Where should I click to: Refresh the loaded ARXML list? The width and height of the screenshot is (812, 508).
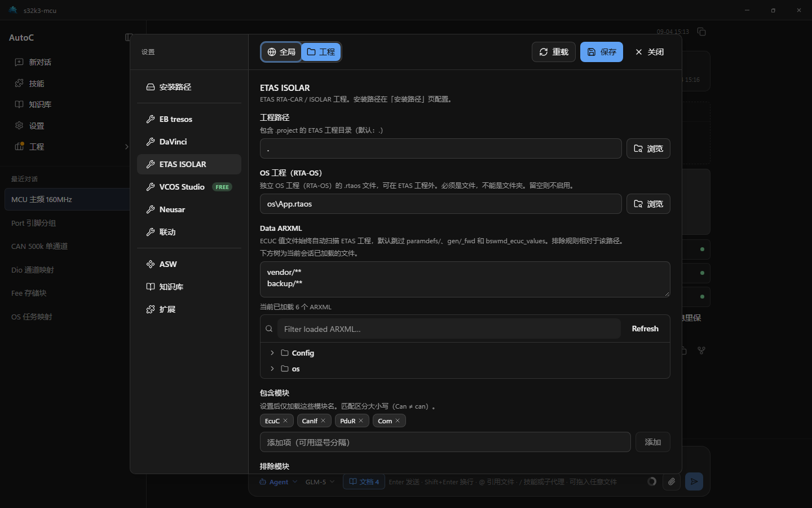tap(645, 329)
